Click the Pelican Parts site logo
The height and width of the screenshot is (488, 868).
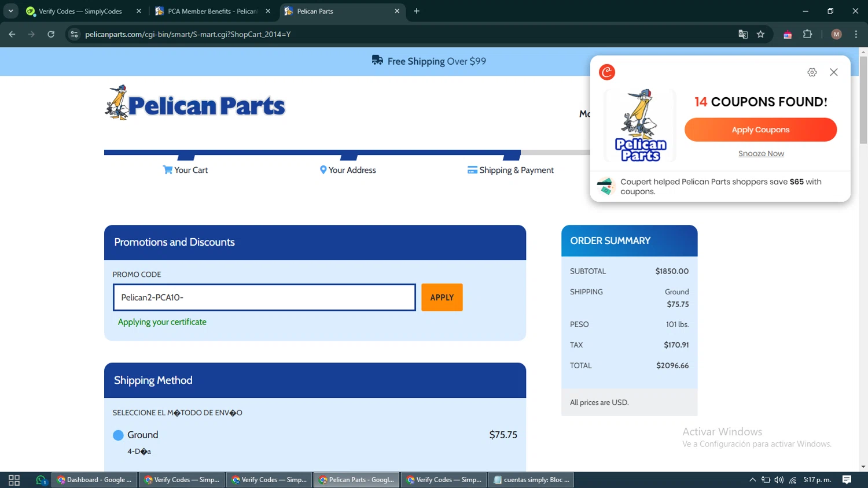pyautogui.click(x=195, y=103)
